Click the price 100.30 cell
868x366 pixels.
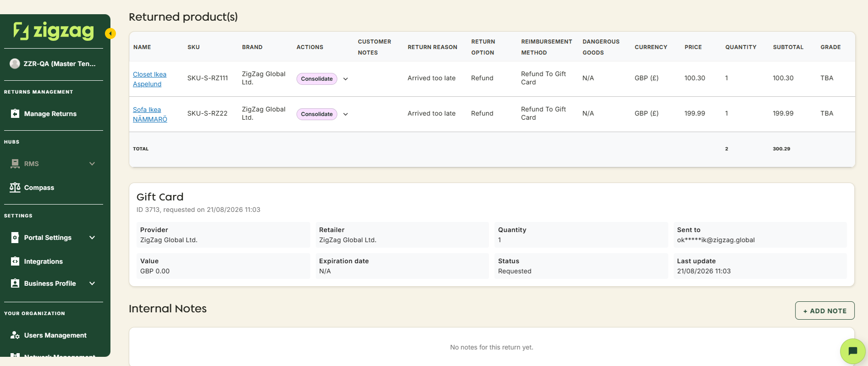click(695, 78)
